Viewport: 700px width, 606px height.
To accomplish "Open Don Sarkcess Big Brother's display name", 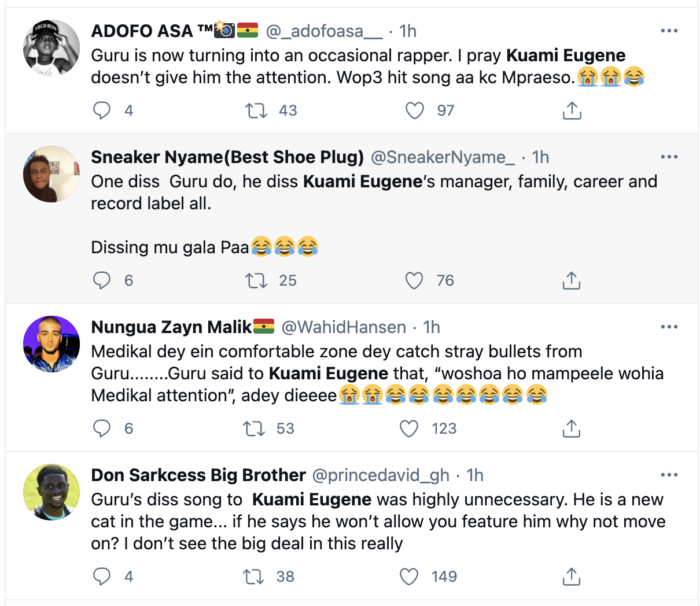I will coord(198,475).
